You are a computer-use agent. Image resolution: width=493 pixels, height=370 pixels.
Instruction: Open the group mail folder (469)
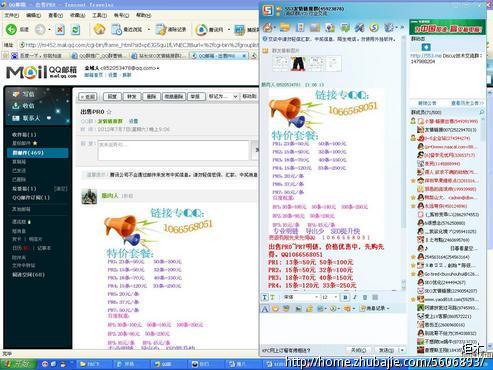(x=38, y=153)
